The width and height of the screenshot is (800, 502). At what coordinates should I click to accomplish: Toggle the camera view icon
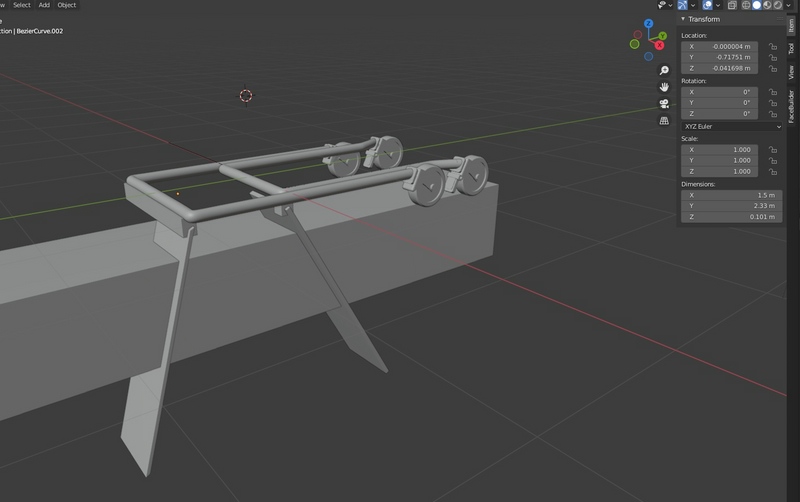664,104
